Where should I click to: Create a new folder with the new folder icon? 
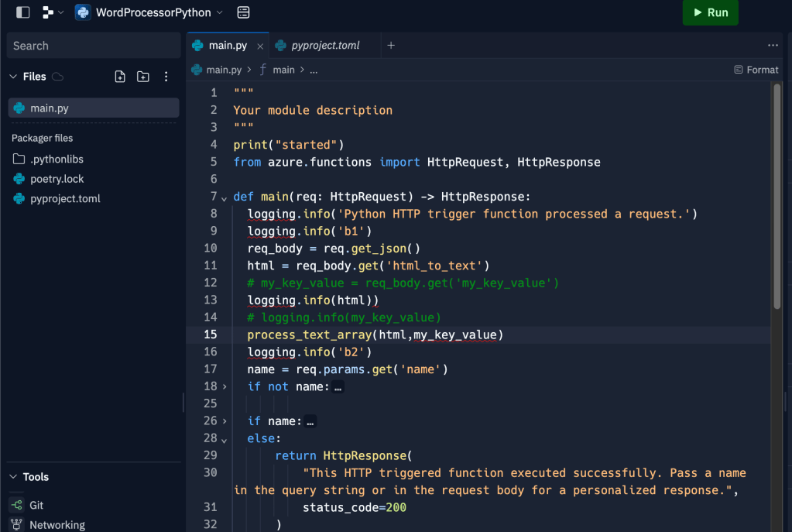(x=143, y=77)
